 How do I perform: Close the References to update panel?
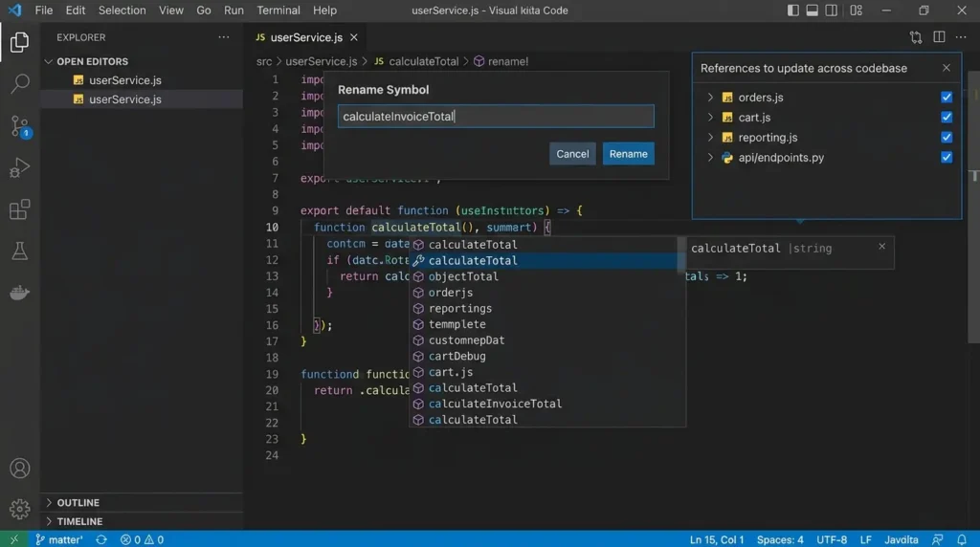[x=947, y=68]
